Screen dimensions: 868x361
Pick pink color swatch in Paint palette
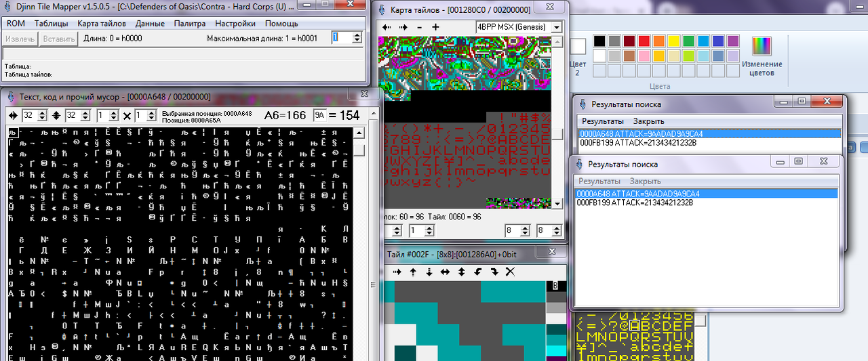644,56
